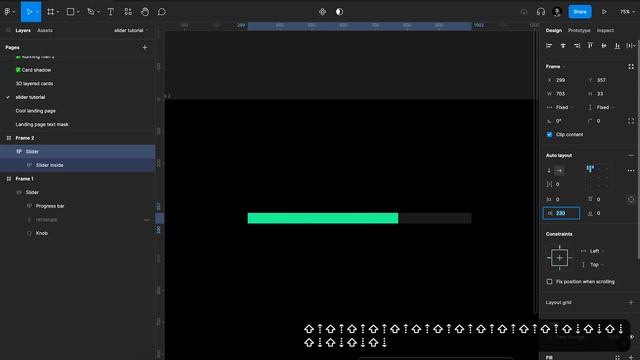The image size is (640, 360).
Task: Set auto layout direction to horizontal
Action: coord(560,171)
